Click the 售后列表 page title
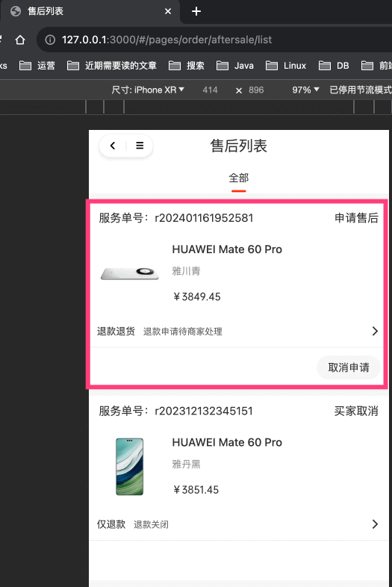The image size is (392, 587). click(238, 146)
